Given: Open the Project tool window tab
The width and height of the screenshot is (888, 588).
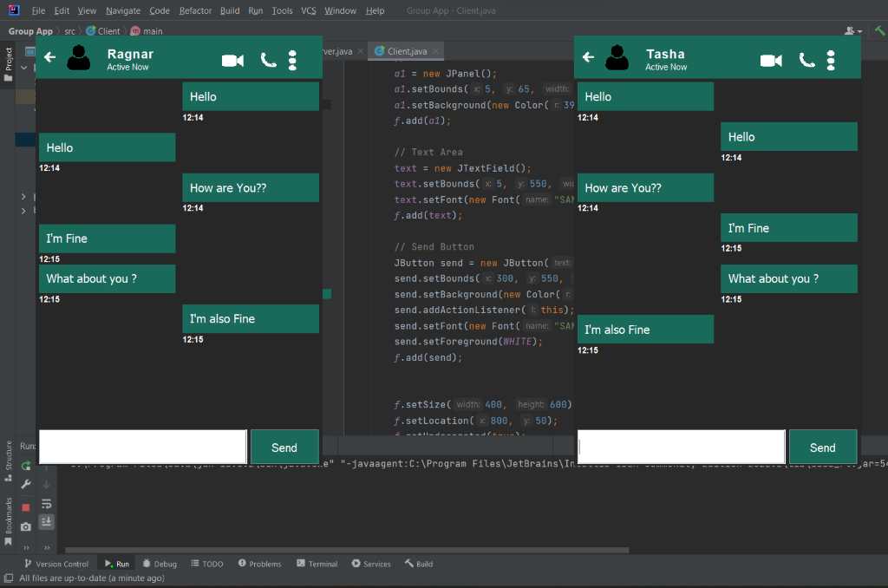Looking at the screenshot, I should pyautogui.click(x=9, y=63).
